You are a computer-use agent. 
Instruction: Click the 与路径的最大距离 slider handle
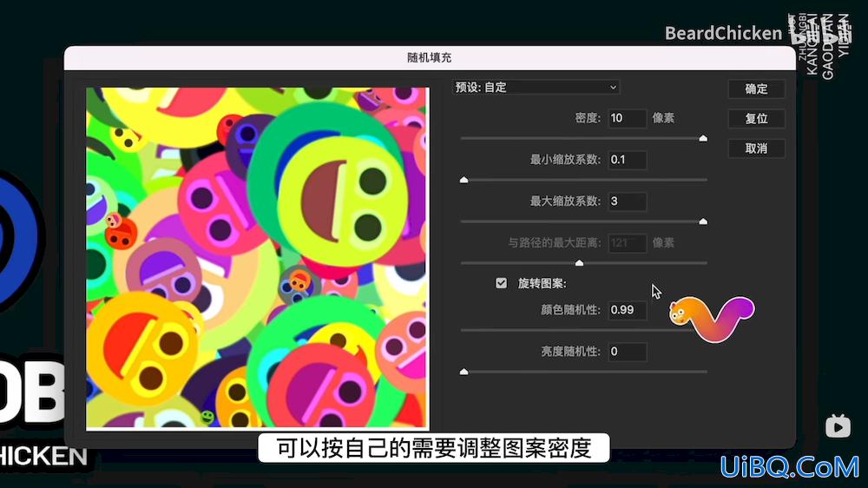pos(579,262)
